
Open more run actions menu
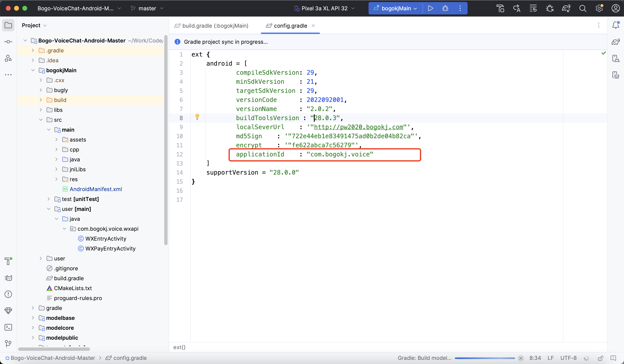pos(460,8)
